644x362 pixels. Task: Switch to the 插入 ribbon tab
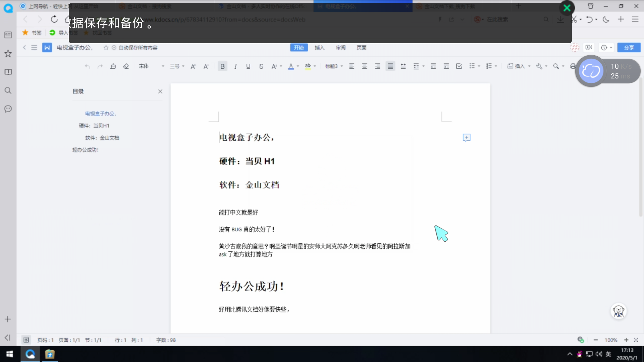tap(320, 48)
